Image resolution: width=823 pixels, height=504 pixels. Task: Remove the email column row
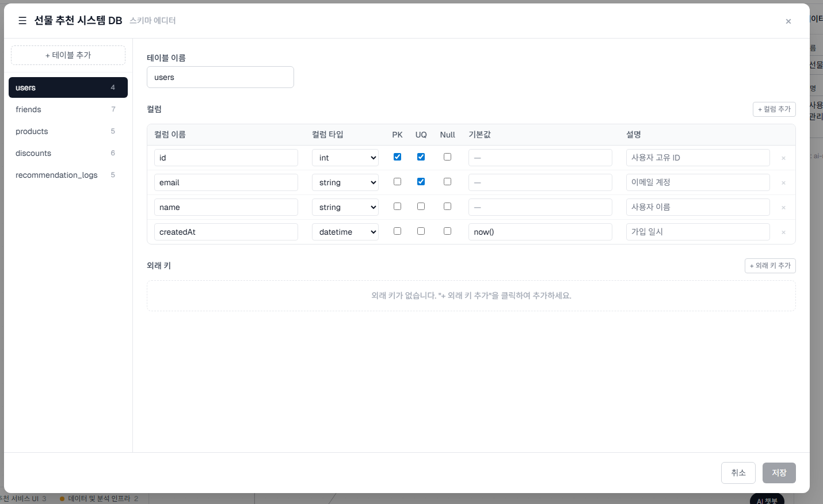tap(783, 183)
